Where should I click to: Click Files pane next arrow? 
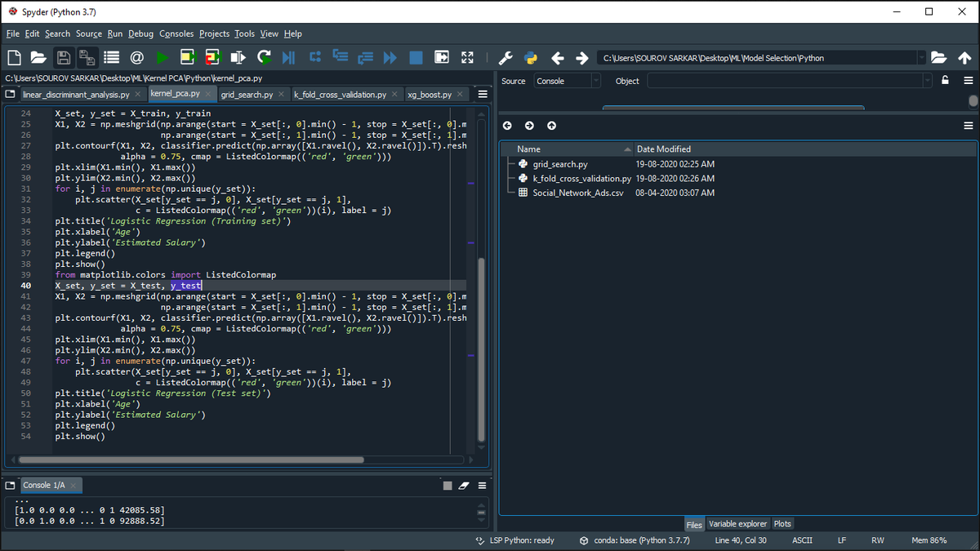click(529, 126)
